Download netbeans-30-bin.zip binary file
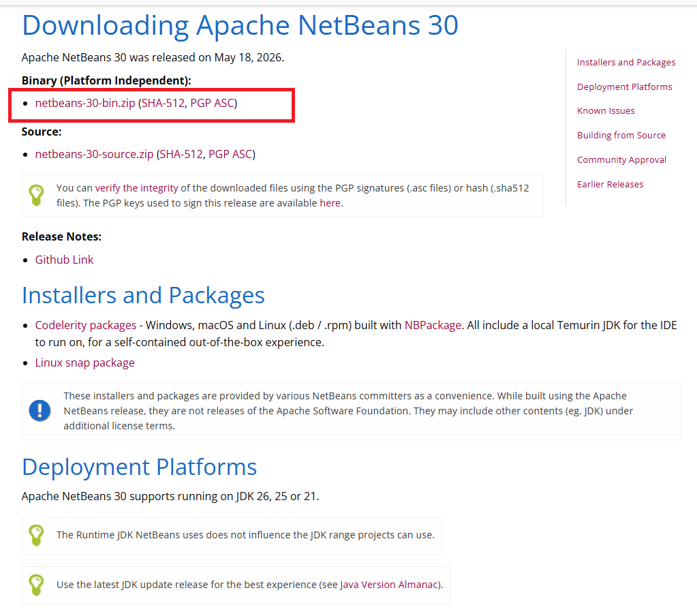Screen dimensions: 697x616 click(85, 103)
